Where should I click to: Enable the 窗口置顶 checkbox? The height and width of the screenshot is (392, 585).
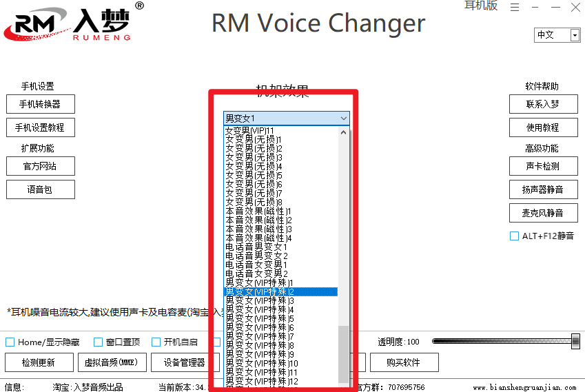pyautogui.click(x=98, y=342)
